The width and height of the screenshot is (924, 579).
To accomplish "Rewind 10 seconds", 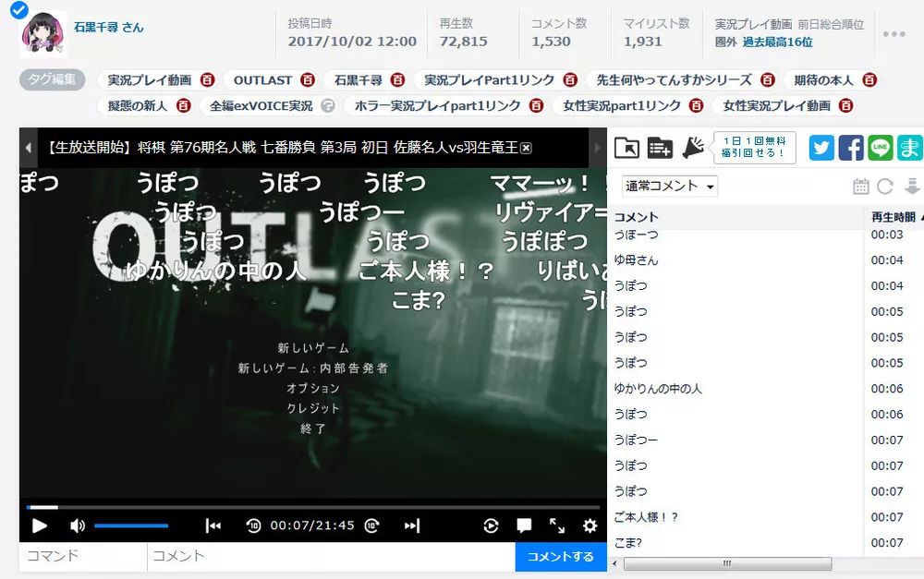I will [x=253, y=525].
